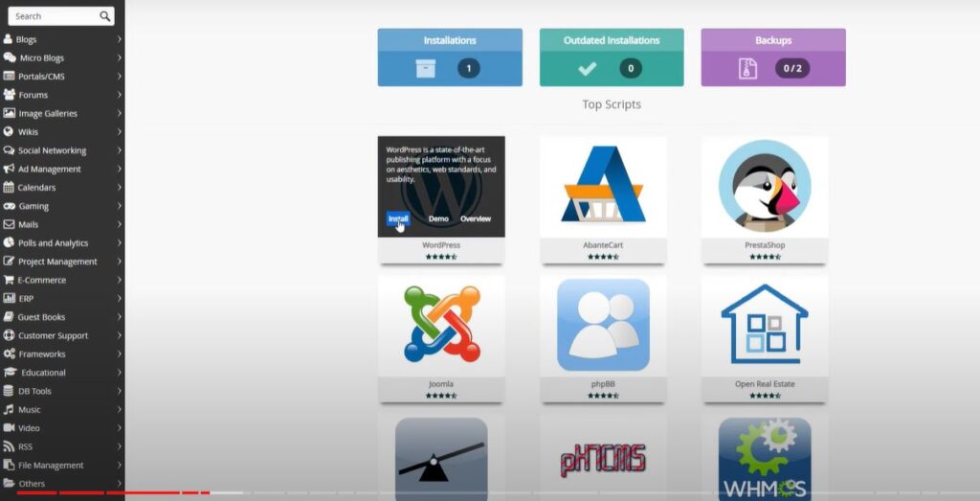Expand the Gaming chevron
The height and width of the screenshot is (501, 980).
pyautogui.click(x=119, y=206)
